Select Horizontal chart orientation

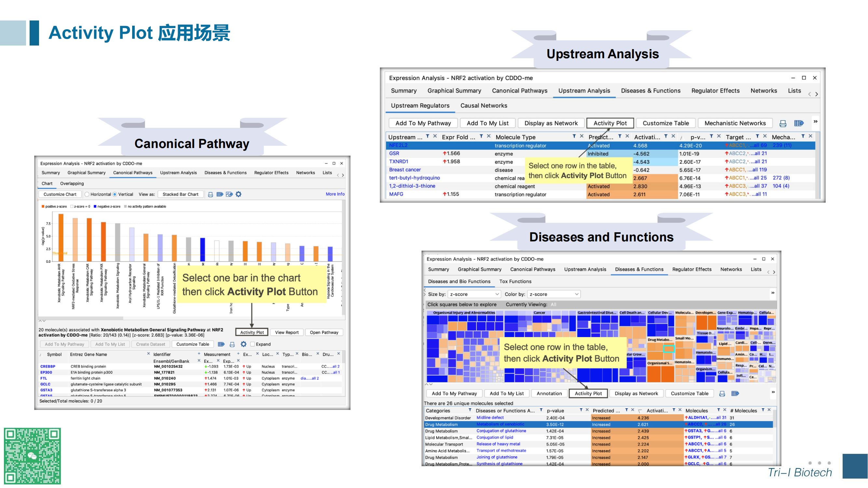(x=87, y=194)
